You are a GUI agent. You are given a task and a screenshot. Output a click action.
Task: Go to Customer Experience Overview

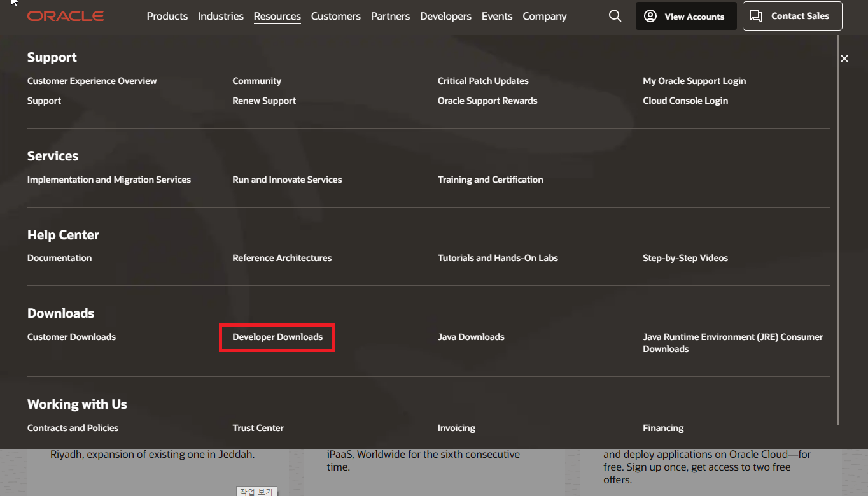pos(92,81)
